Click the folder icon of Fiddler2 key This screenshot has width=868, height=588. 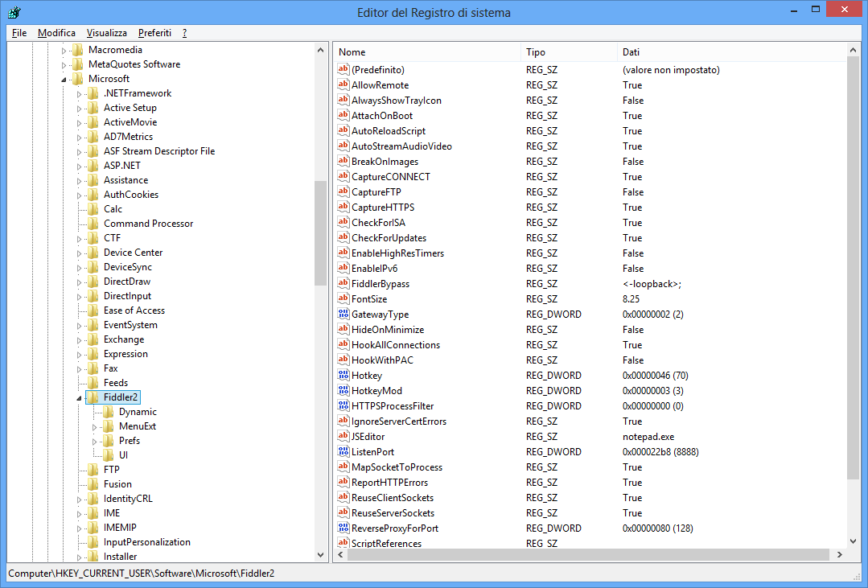click(93, 397)
